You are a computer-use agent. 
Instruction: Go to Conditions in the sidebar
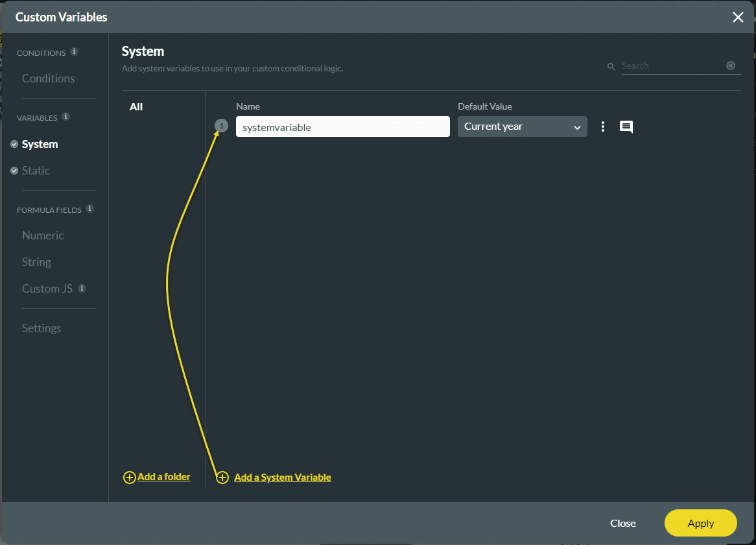pos(48,79)
